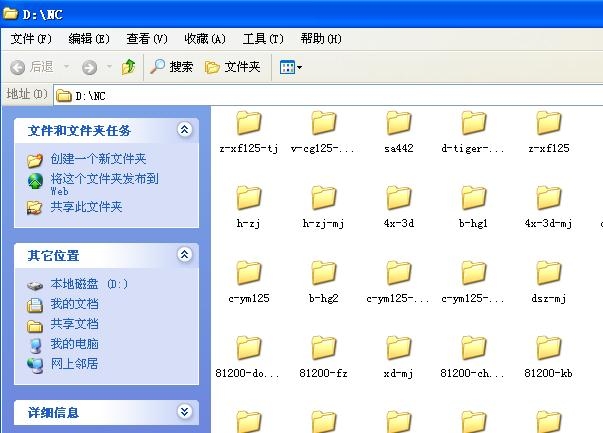The height and width of the screenshot is (433, 603).
Task: Collapse the 其它位置 panel
Action: tap(185, 255)
